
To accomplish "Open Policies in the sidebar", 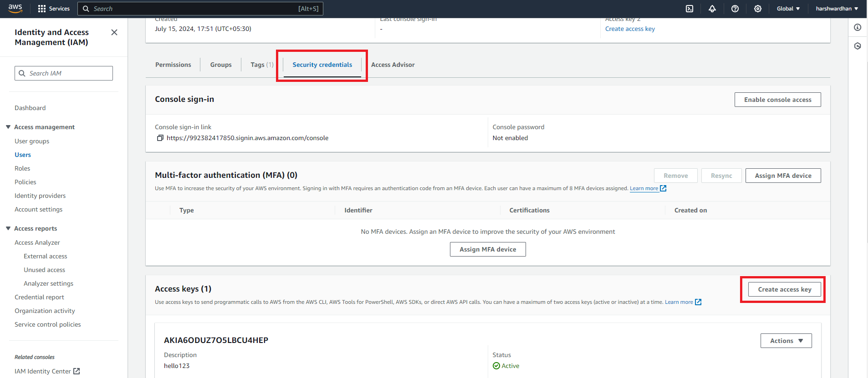I will tap(26, 182).
